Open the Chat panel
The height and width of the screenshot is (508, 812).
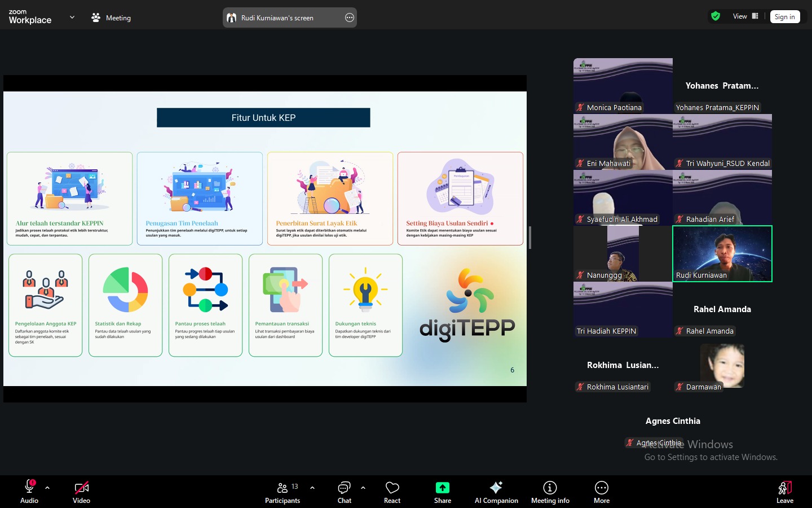pos(344,492)
